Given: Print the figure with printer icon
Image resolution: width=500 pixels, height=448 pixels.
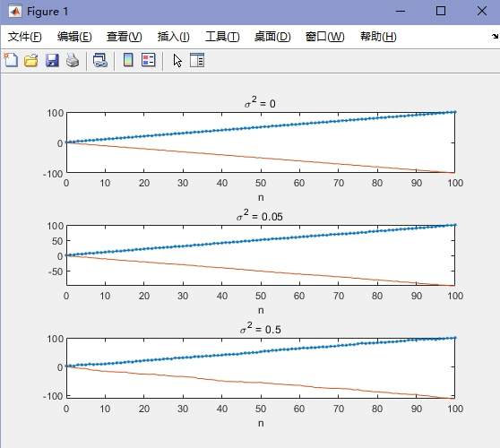Looking at the screenshot, I should tap(73, 60).
